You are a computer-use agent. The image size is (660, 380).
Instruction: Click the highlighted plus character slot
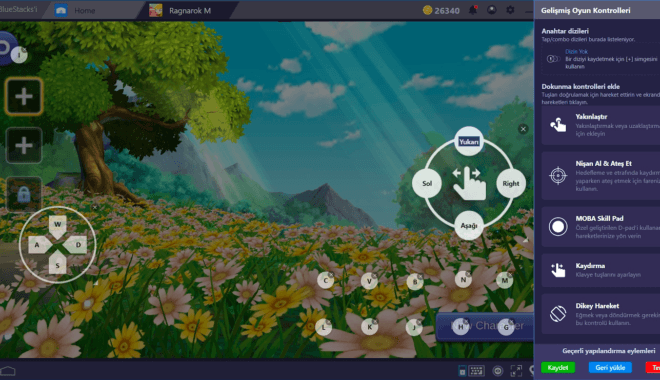coord(24,96)
